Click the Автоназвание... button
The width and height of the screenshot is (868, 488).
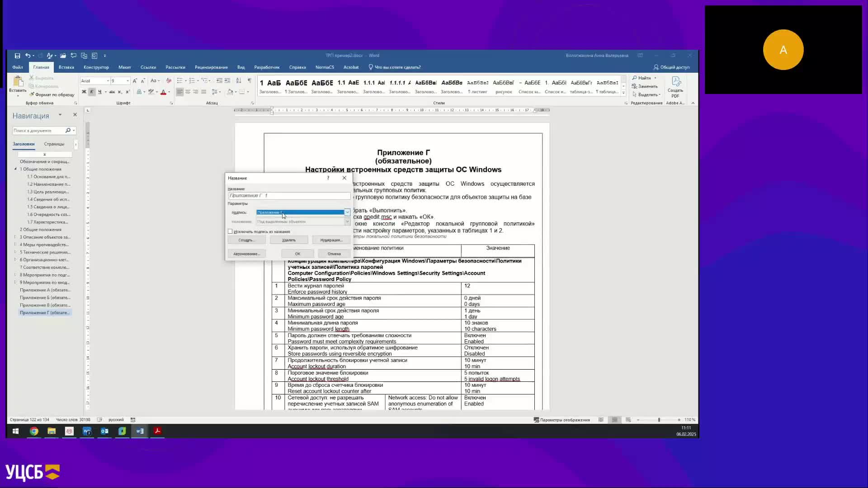click(x=246, y=253)
